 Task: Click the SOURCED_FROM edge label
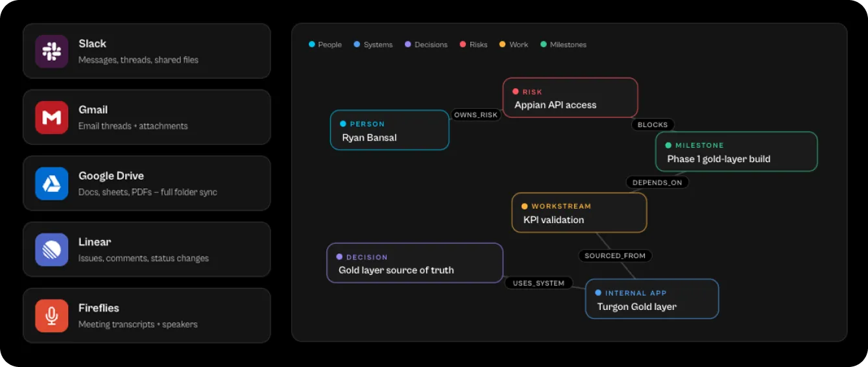click(x=615, y=256)
